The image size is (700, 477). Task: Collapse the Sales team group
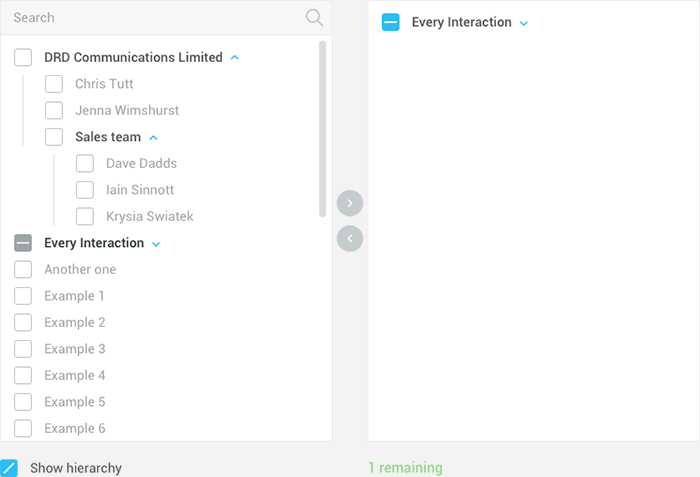coord(153,137)
